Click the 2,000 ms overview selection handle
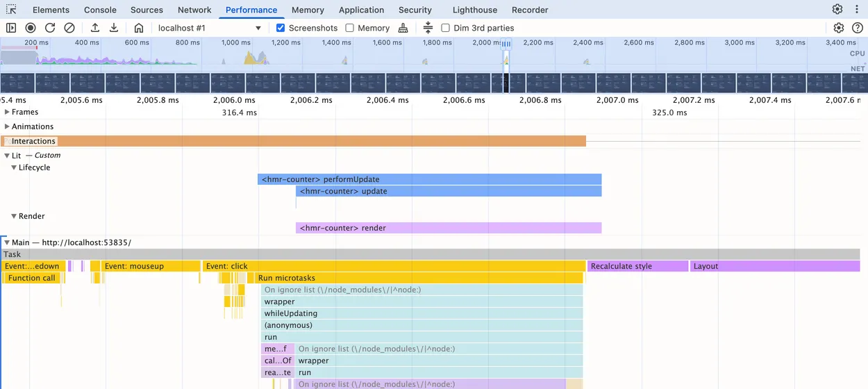Image resolution: width=868 pixels, height=389 pixels. [x=506, y=44]
